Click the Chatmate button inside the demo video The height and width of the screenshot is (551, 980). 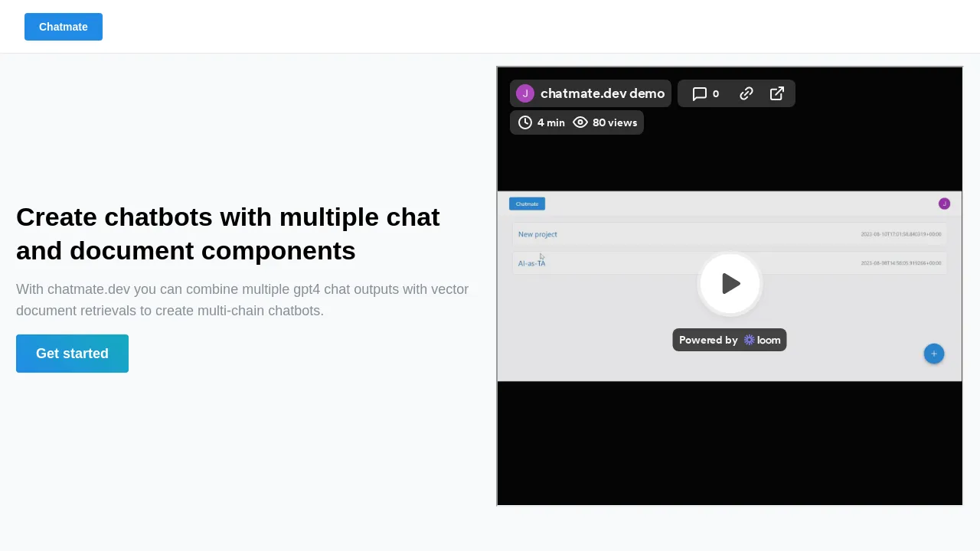[527, 204]
